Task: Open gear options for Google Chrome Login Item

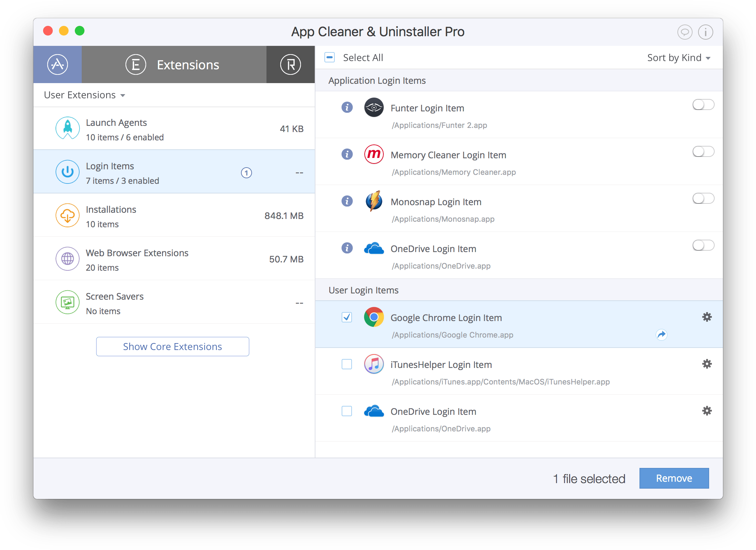Action: click(x=707, y=317)
